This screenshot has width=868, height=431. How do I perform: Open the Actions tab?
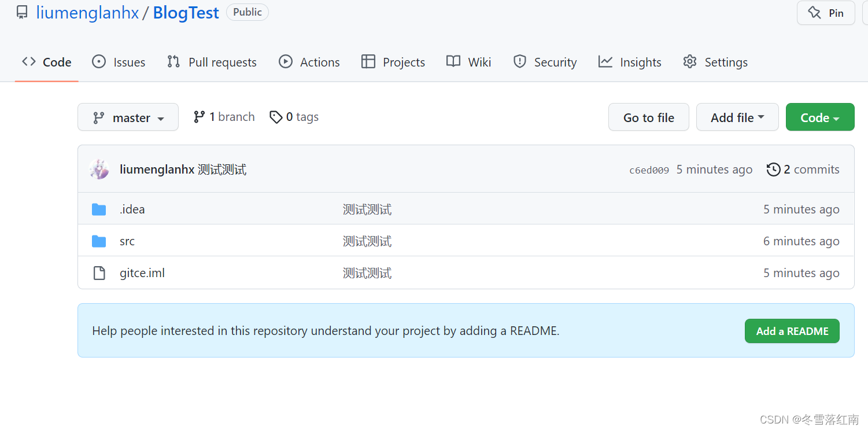(309, 62)
